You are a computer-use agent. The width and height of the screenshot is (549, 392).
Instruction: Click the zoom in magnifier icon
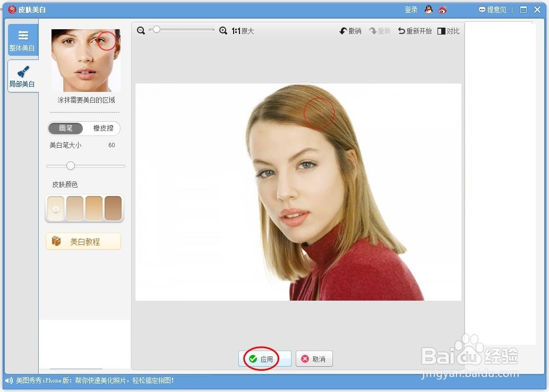pos(223,31)
